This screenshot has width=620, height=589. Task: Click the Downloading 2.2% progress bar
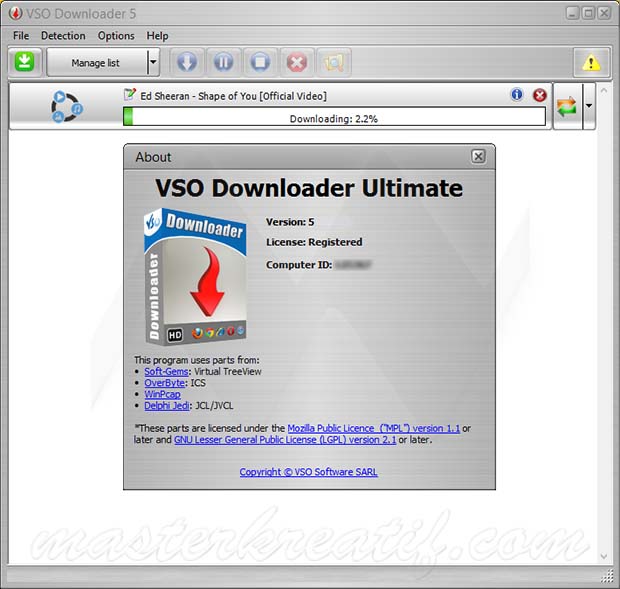click(334, 117)
